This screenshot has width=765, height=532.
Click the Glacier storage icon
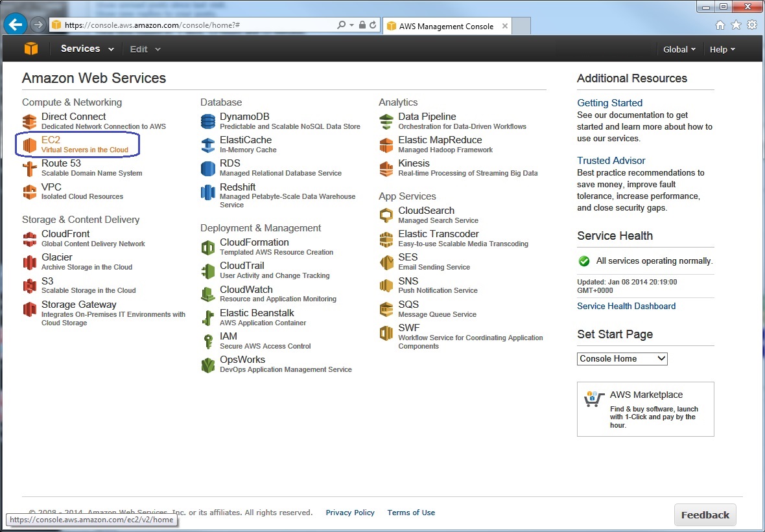pos(30,262)
